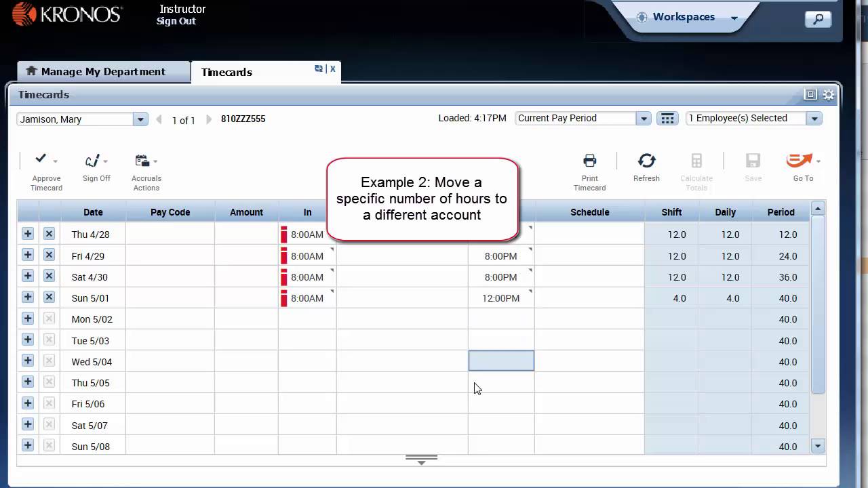Open the Timecards gear settings
The width and height of the screenshot is (868, 488).
pyautogui.click(x=829, y=95)
